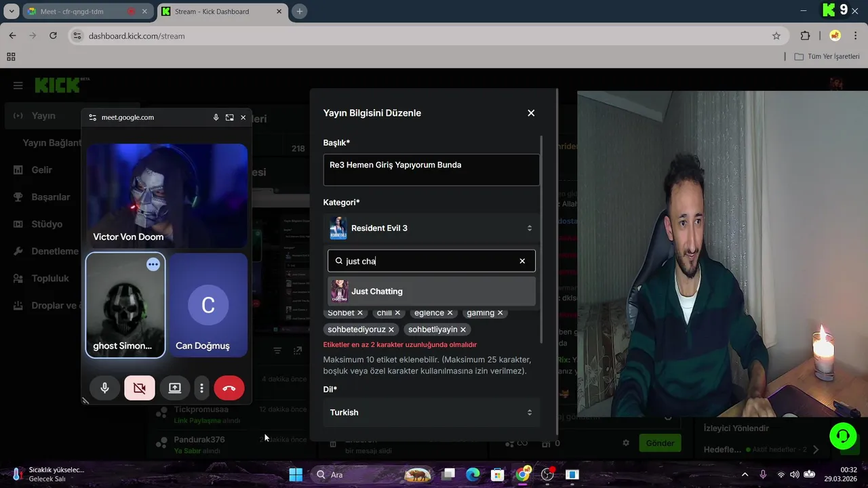The image size is (868, 488).
Task: Open the Chrome profile avatar
Action: click(x=835, y=36)
